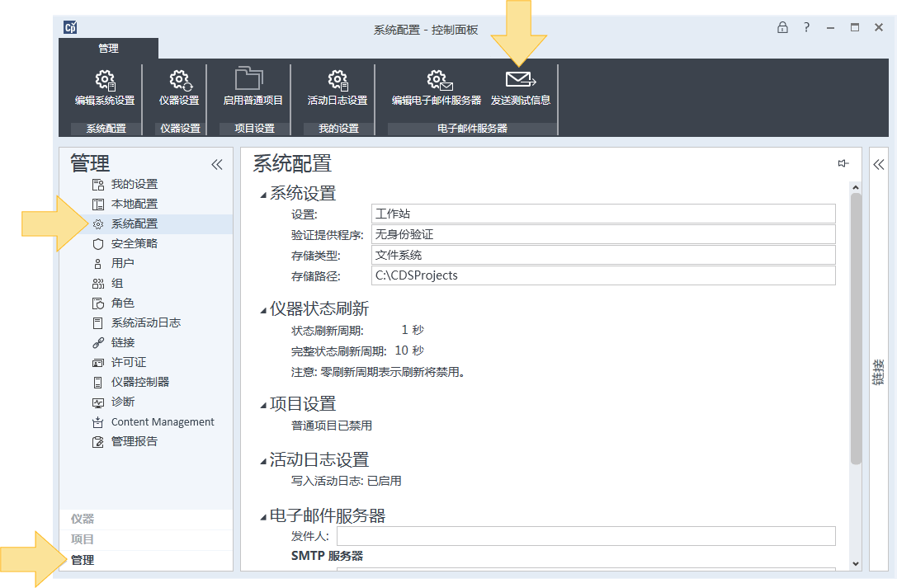Expand the right-side 链接 panel chevron
897x588 pixels.
pyautogui.click(x=879, y=165)
